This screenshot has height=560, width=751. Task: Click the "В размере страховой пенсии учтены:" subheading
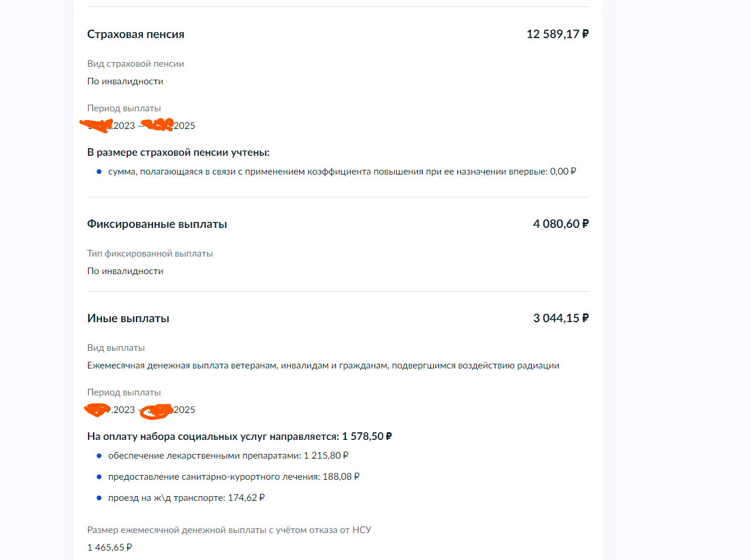pyautogui.click(x=178, y=153)
